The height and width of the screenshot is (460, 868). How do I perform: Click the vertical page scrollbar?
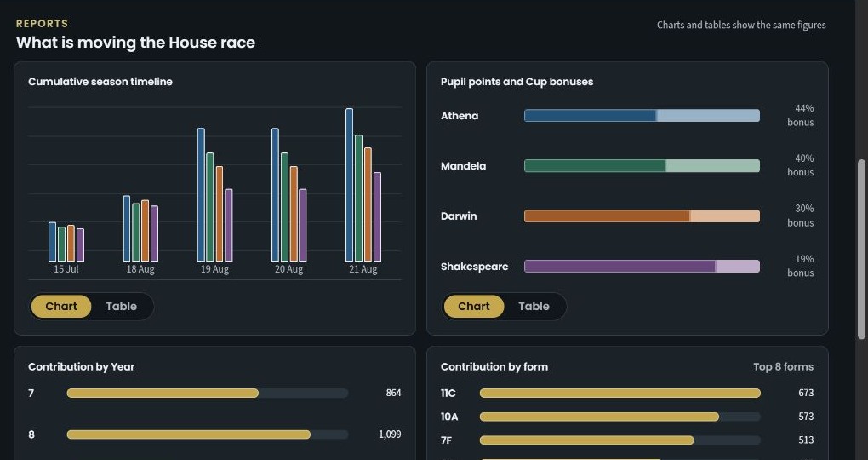point(861,250)
